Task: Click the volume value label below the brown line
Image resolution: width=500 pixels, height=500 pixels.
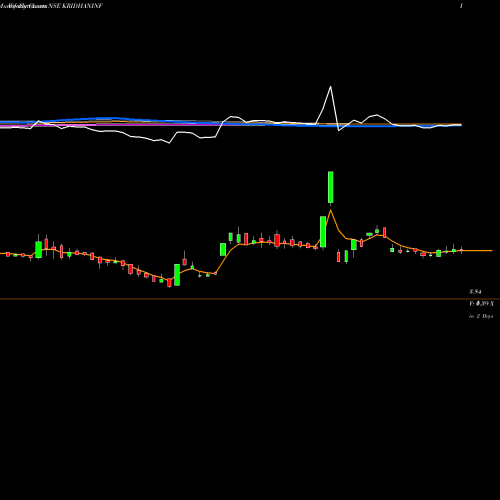Action: (481, 304)
